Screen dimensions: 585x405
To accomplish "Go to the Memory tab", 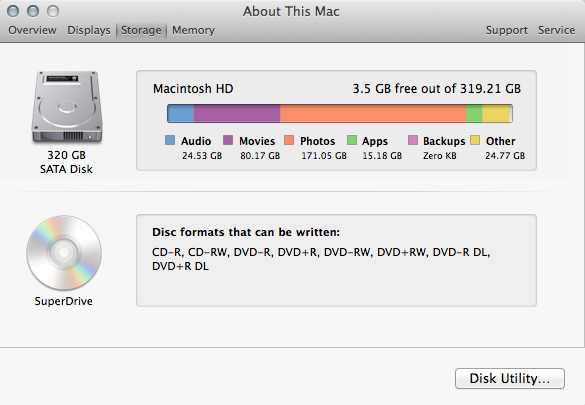I will tap(193, 30).
